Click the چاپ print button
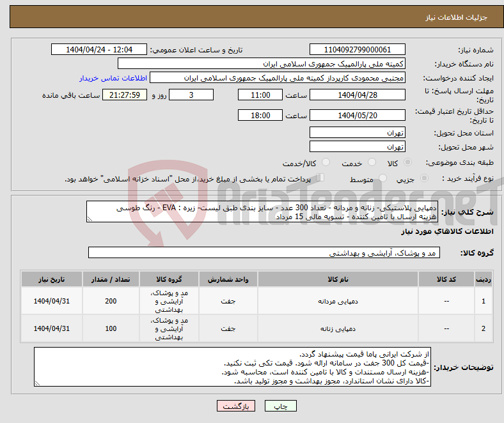Viewport: 504px width, 423px height. tap(280, 406)
